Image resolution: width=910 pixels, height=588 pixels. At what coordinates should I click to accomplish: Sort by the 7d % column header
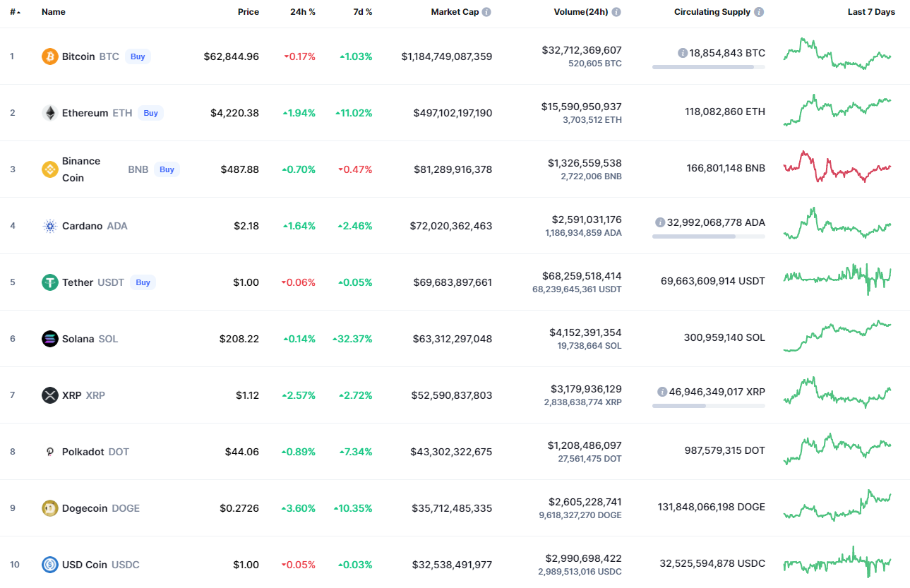363,12
